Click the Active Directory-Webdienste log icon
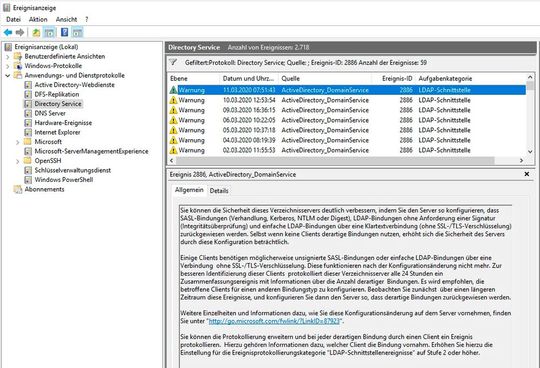Image resolution: width=540 pixels, height=368 pixels. point(28,85)
